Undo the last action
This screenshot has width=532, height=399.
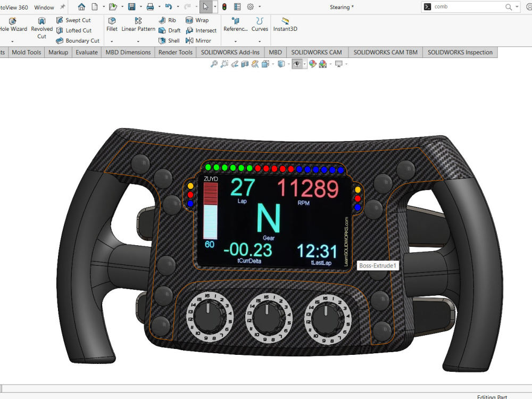tap(169, 7)
